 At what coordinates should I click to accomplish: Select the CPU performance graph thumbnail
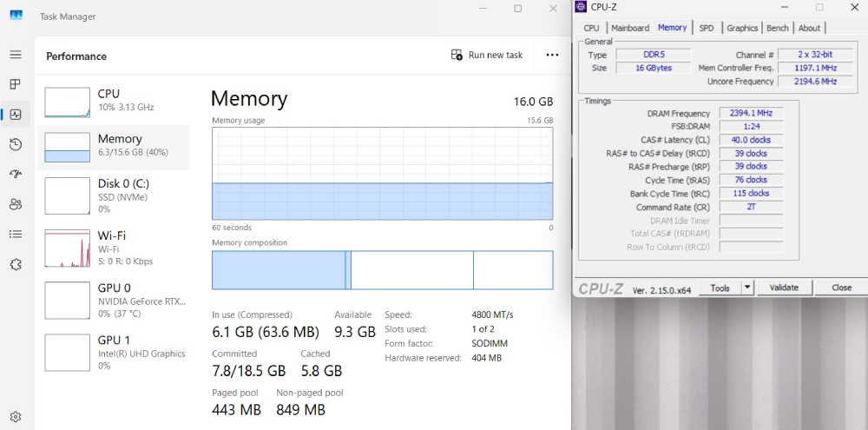pyautogui.click(x=67, y=102)
